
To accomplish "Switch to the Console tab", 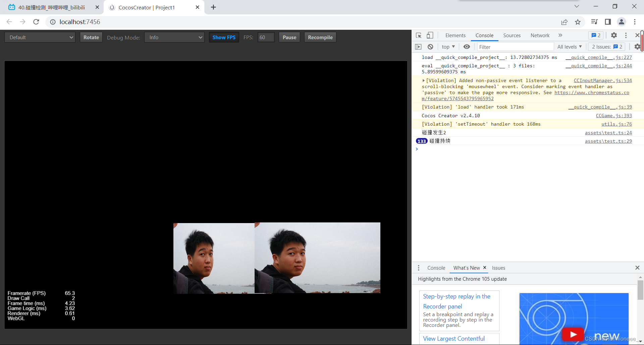I will point(484,35).
